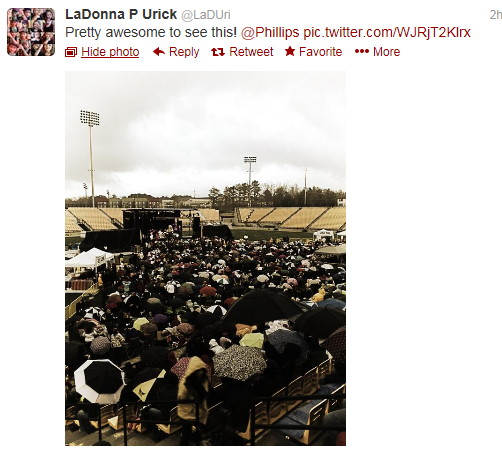
Task: Click the black-and-white umbrella in photo
Action: (x=99, y=381)
